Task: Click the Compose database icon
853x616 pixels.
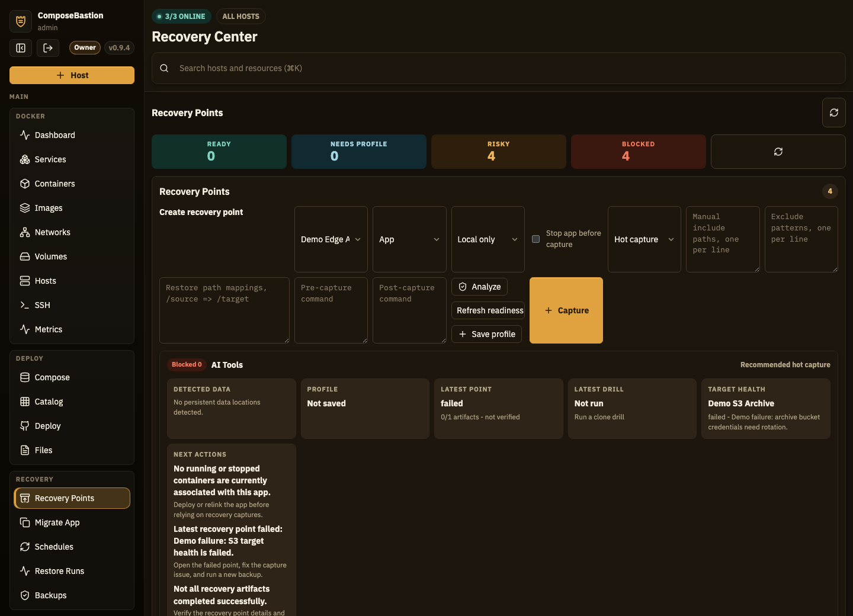Action: pyautogui.click(x=25, y=377)
